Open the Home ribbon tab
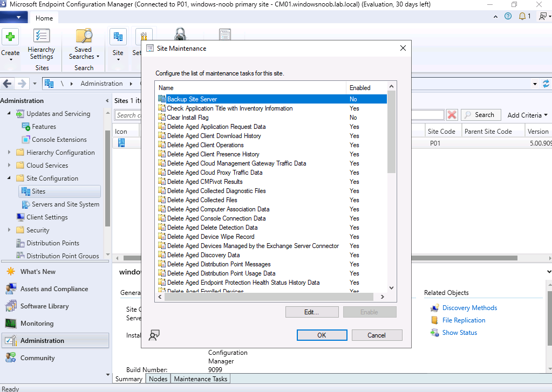The width and height of the screenshot is (552, 392). tap(44, 18)
